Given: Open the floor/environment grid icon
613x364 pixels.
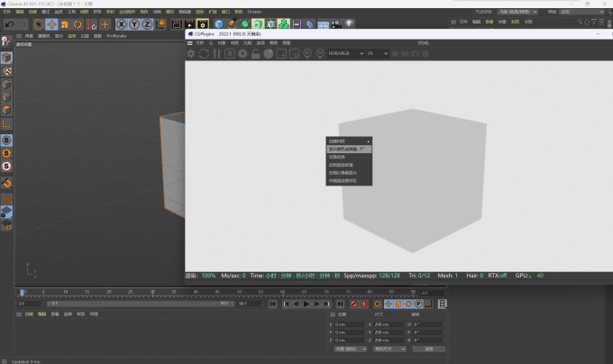Looking at the screenshot, I should (x=323, y=24).
